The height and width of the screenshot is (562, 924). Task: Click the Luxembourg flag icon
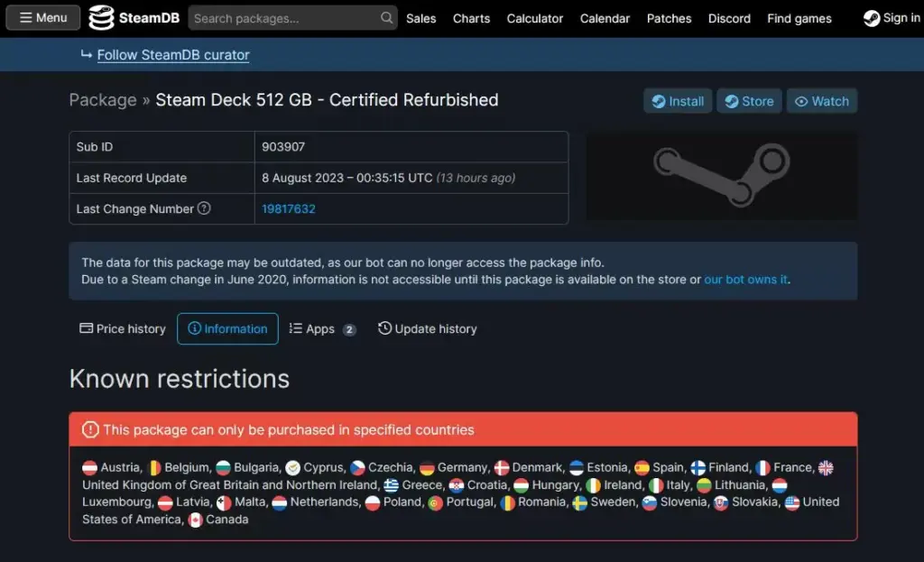click(x=780, y=486)
